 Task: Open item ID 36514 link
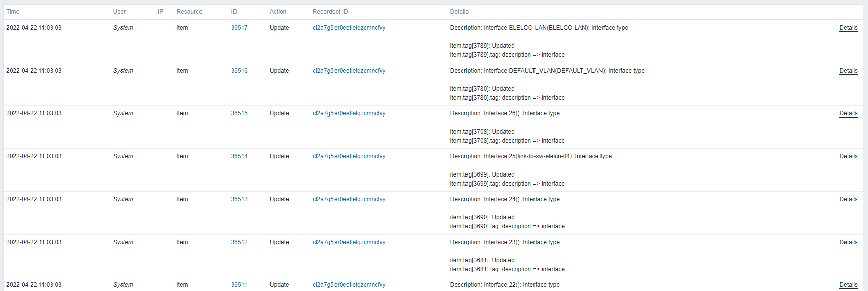pos(239,156)
